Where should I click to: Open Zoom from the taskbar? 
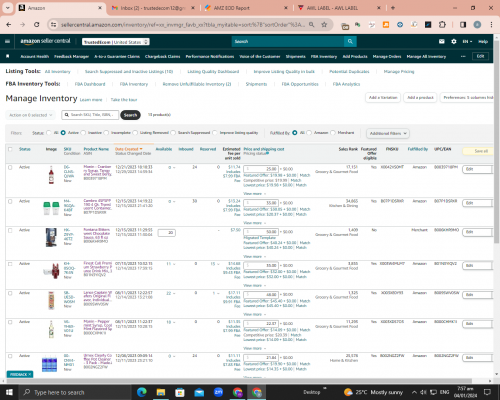[x=218, y=392]
